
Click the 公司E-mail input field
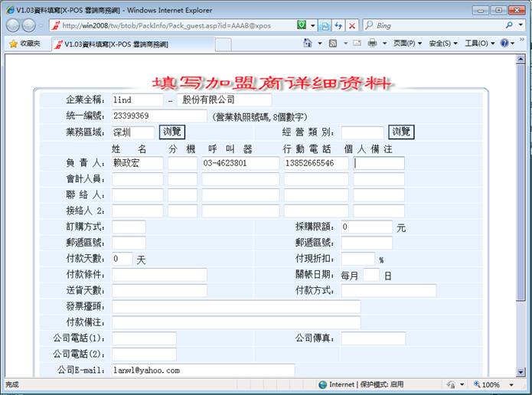click(203, 370)
